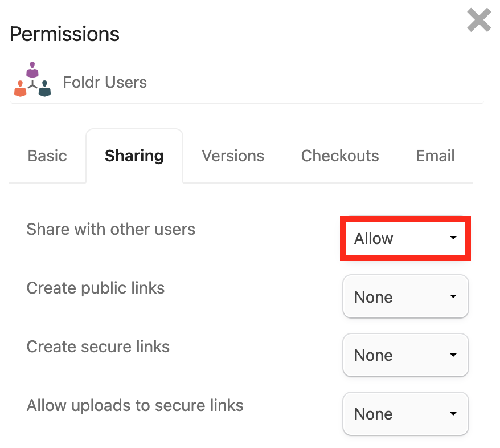
Task: Open the Share with other users dropdown
Action: 405,238
